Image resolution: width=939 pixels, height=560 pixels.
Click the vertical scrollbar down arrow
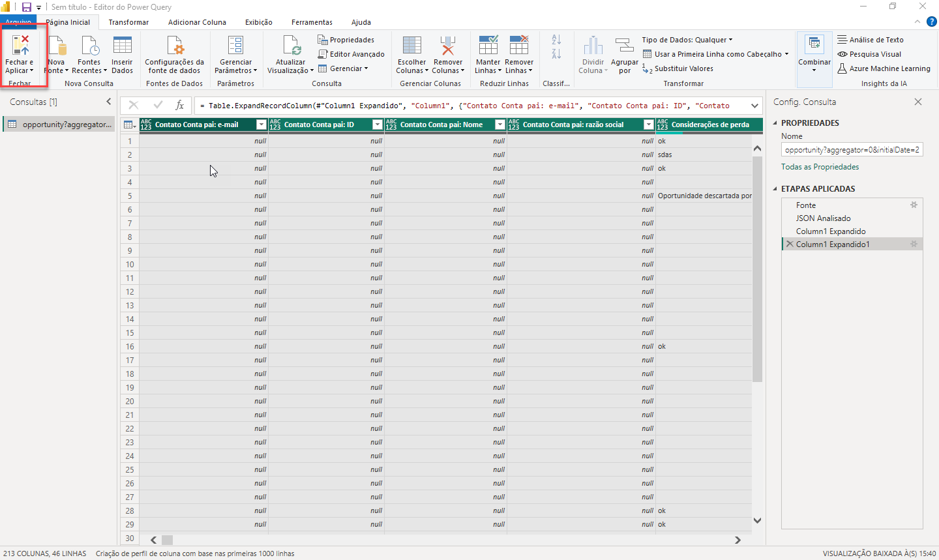click(757, 520)
